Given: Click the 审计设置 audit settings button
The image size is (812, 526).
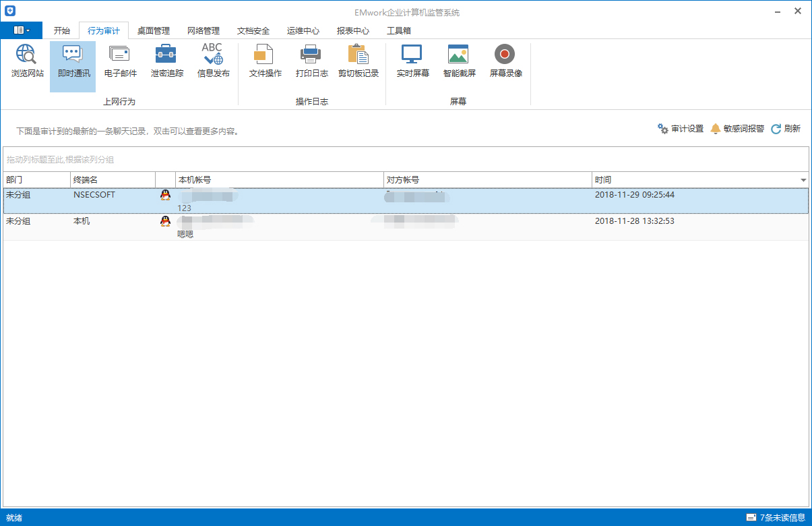Looking at the screenshot, I should 681,129.
